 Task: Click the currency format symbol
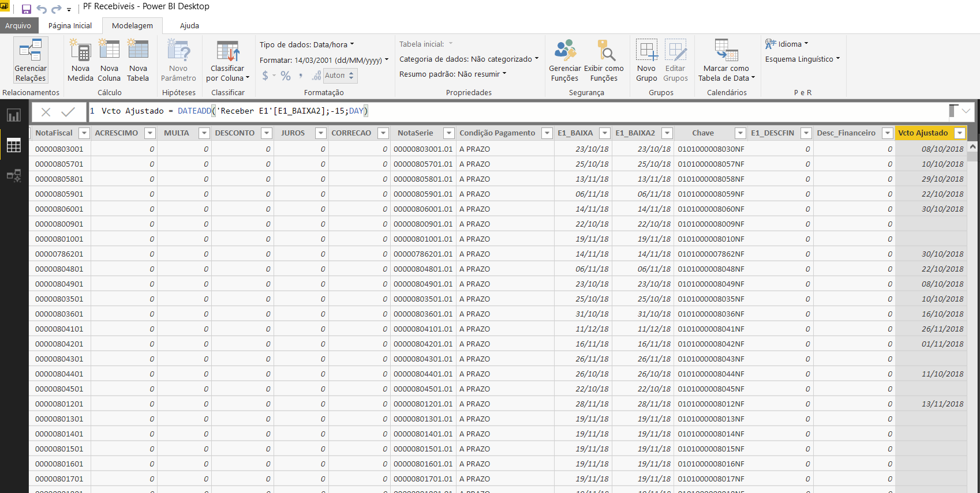point(265,76)
